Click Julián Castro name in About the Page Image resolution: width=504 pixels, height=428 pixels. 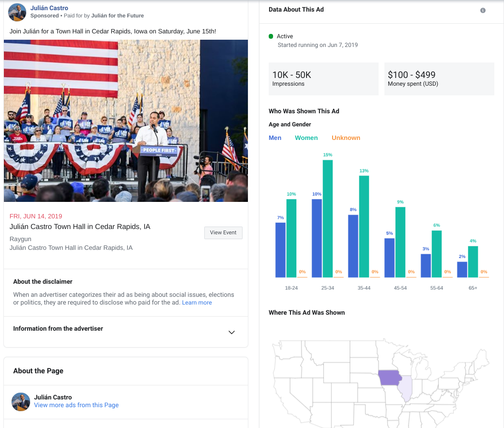pos(53,397)
